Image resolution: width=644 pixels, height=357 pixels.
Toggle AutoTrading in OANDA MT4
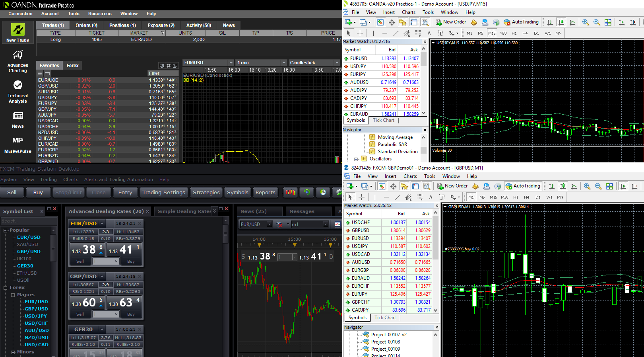521,22
